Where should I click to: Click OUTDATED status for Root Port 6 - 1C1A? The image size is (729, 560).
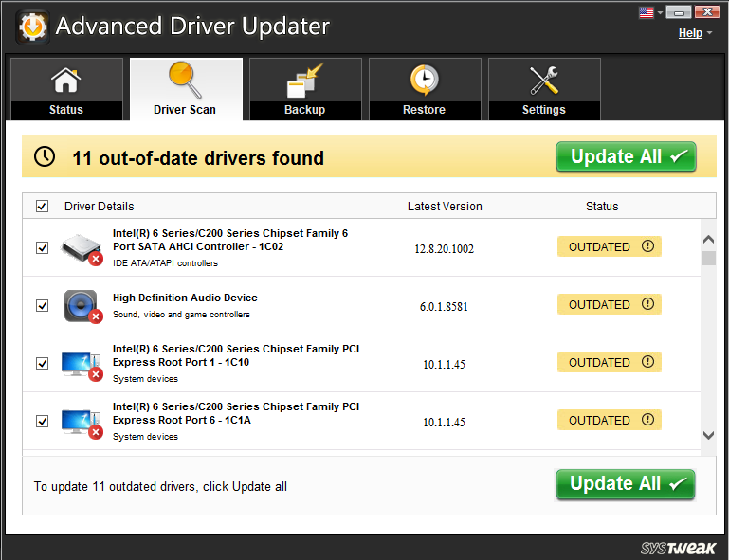(610, 420)
